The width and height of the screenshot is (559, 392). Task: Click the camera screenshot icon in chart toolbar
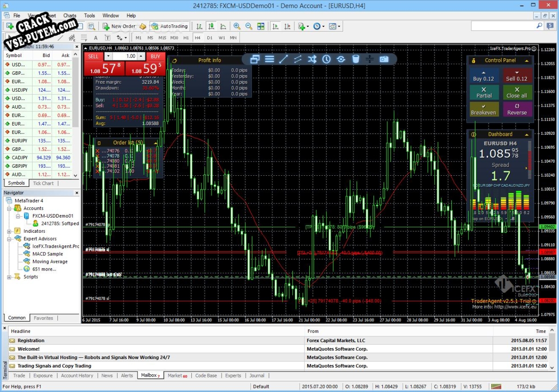pyautogui.click(x=384, y=59)
